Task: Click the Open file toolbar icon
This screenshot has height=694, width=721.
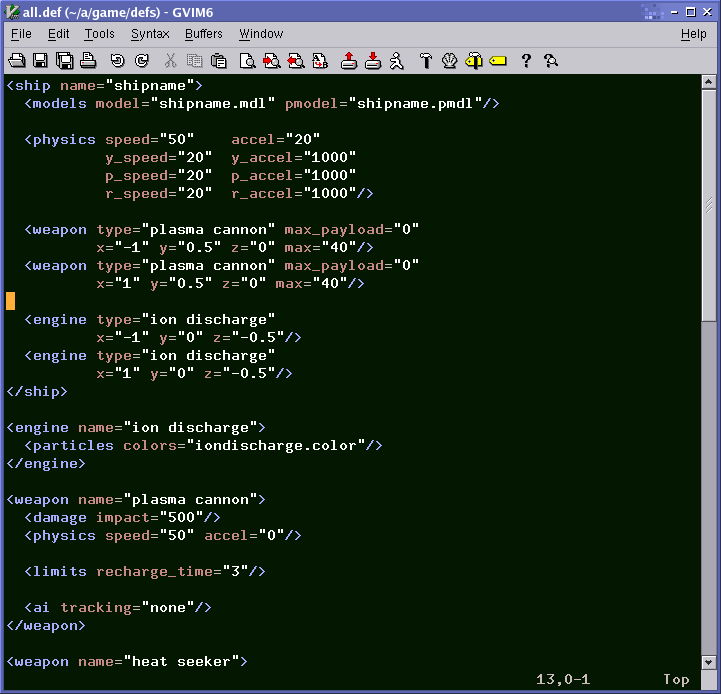Action: 16,61
